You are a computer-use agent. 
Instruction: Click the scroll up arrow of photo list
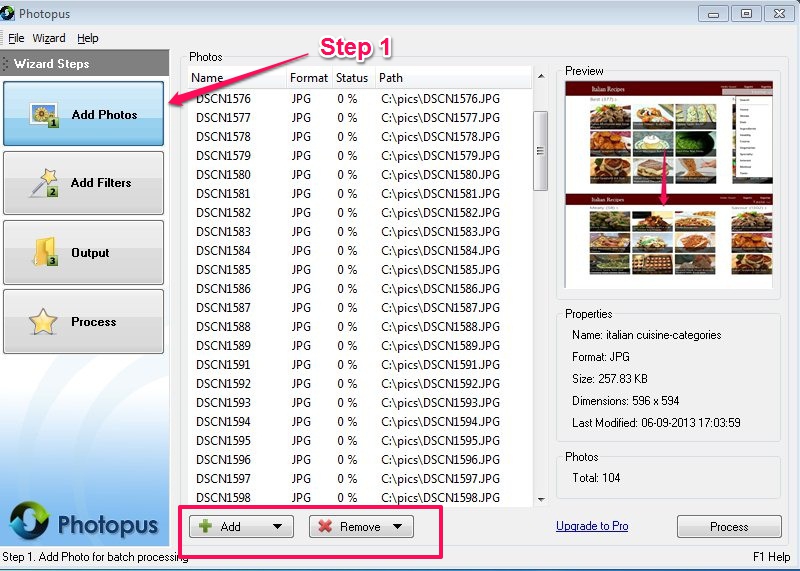[x=541, y=77]
